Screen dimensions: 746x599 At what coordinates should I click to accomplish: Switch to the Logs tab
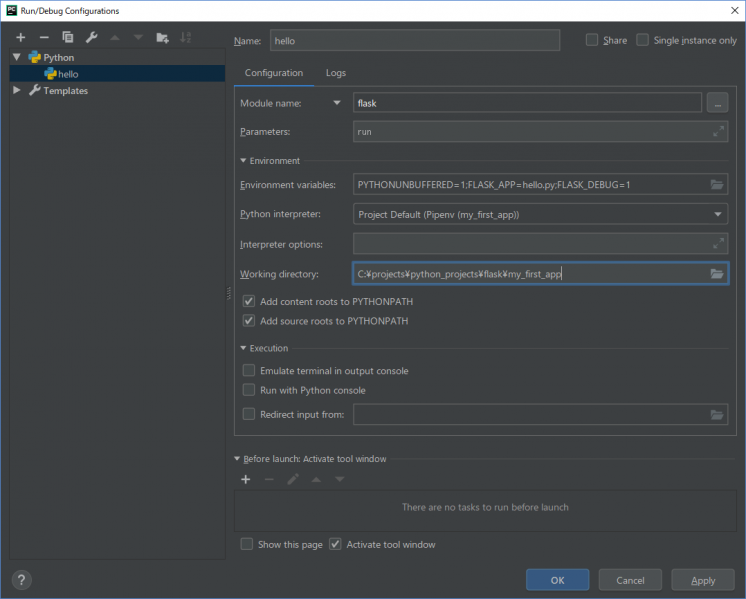point(336,73)
